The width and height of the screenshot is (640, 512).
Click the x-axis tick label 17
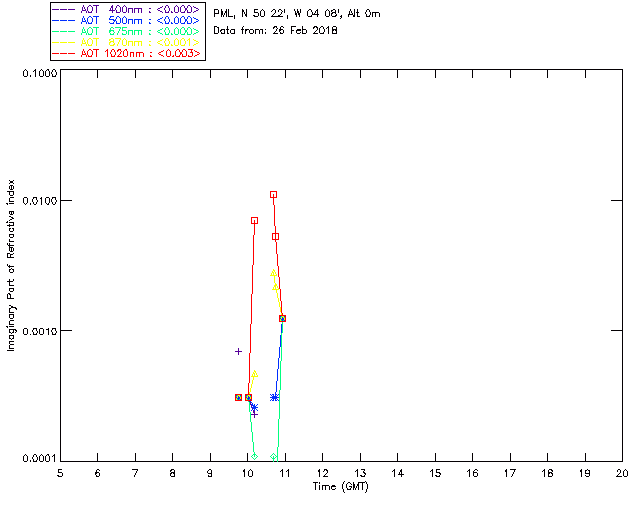(x=510, y=473)
